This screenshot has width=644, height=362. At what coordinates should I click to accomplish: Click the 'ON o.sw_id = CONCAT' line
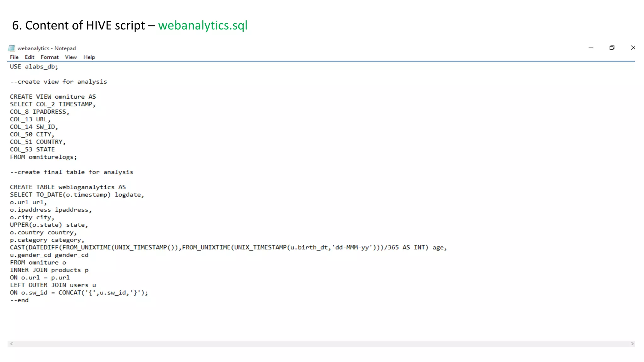(79, 293)
